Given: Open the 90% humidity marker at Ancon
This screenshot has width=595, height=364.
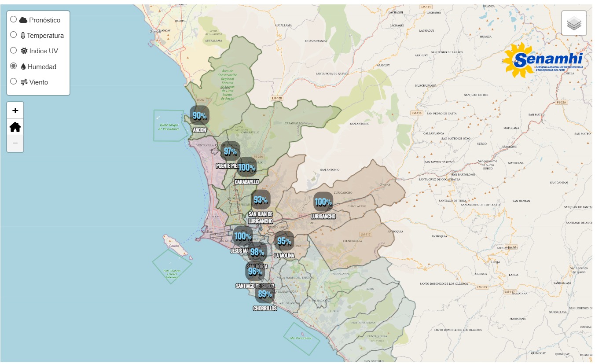Looking at the screenshot, I should pyautogui.click(x=199, y=115).
